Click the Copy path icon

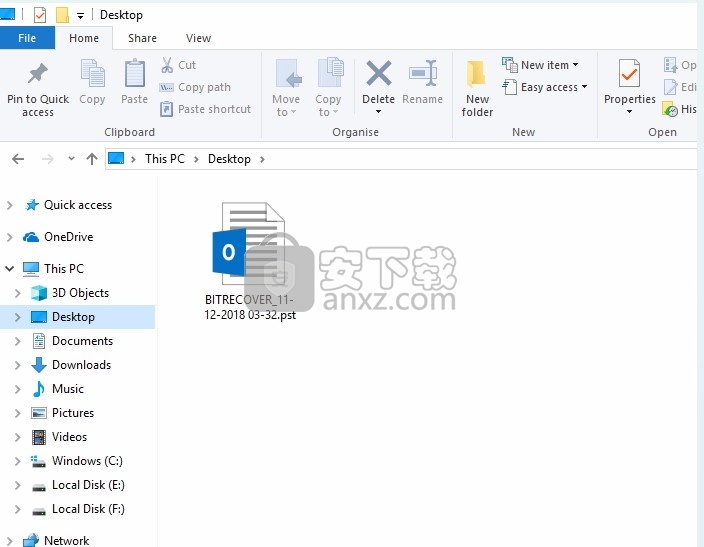click(167, 87)
